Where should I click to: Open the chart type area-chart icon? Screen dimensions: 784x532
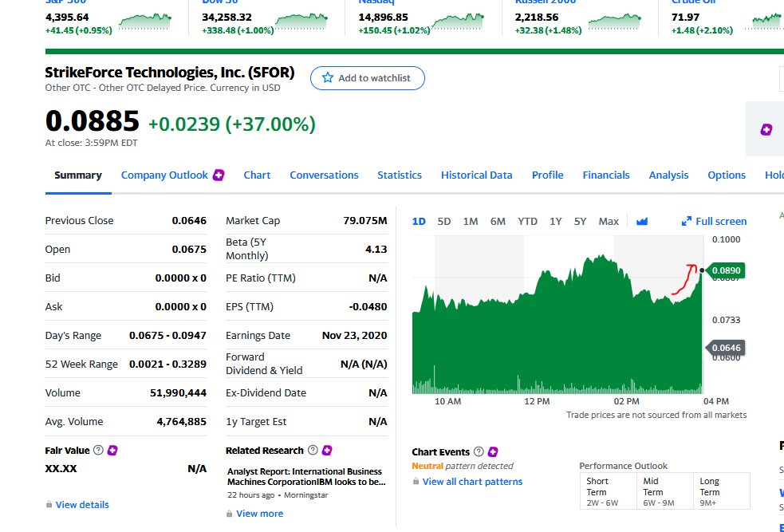(x=642, y=221)
